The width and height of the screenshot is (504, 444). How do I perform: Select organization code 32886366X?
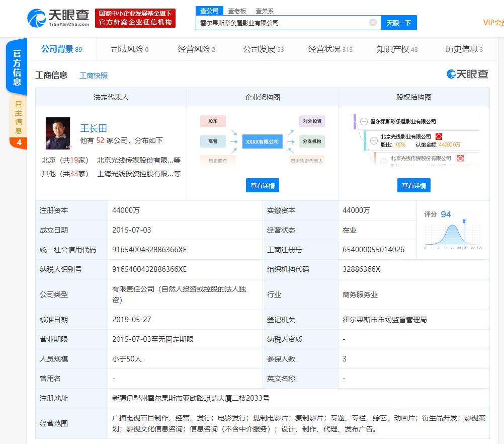coord(361,269)
